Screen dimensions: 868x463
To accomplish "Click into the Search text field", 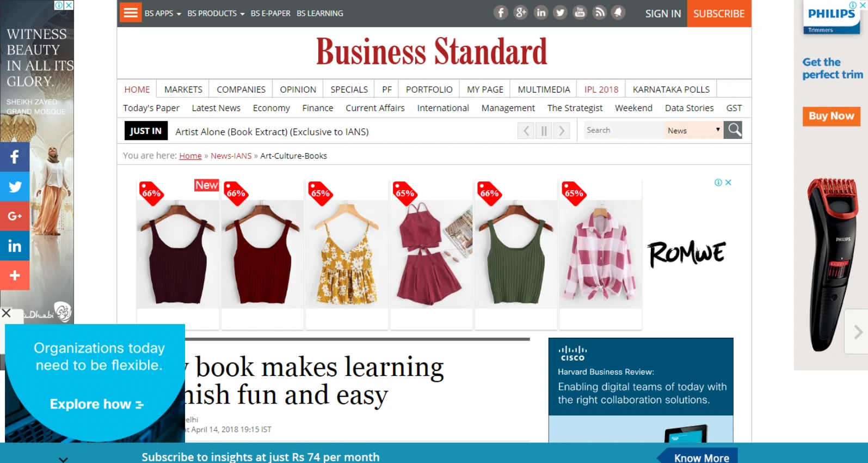I will [623, 130].
